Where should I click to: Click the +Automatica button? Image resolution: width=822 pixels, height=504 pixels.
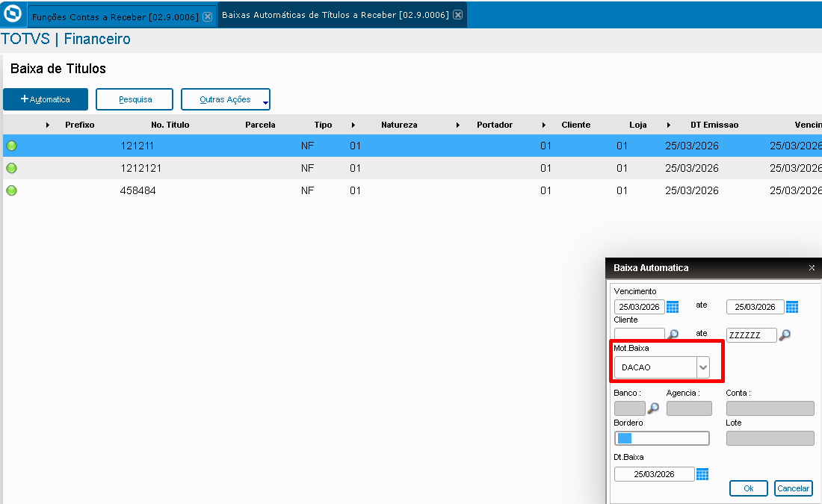pyautogui.click(x=46, y=99)
